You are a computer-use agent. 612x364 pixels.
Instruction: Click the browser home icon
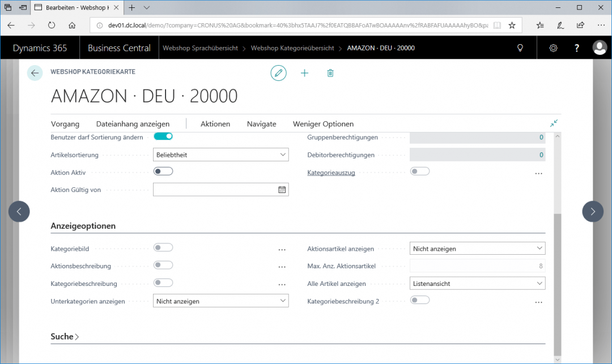click(x=72, y=25)
